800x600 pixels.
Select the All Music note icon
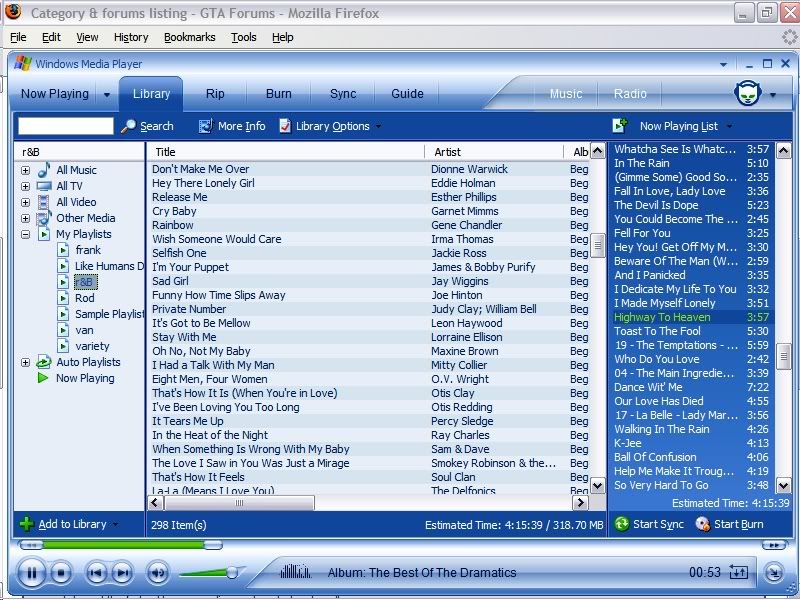point(44,170)
